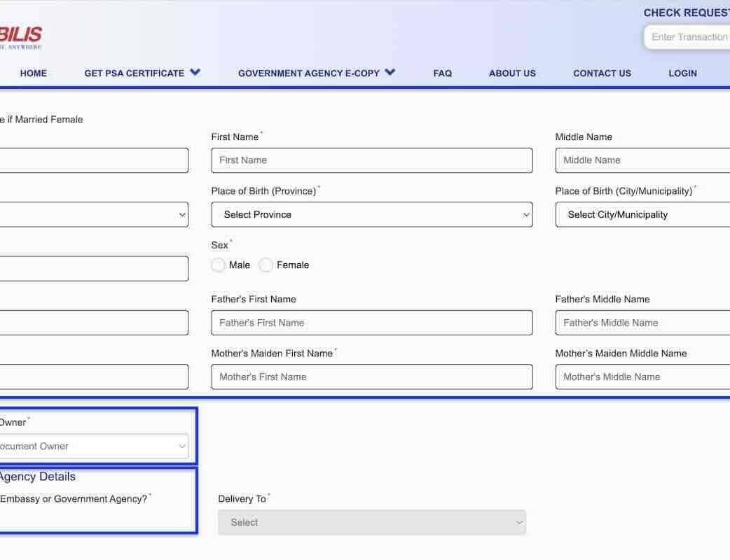Viewport: 730px width, 560px height.
Task: Open the Select City/Municipality dropdown
Action: coord(642,215)
